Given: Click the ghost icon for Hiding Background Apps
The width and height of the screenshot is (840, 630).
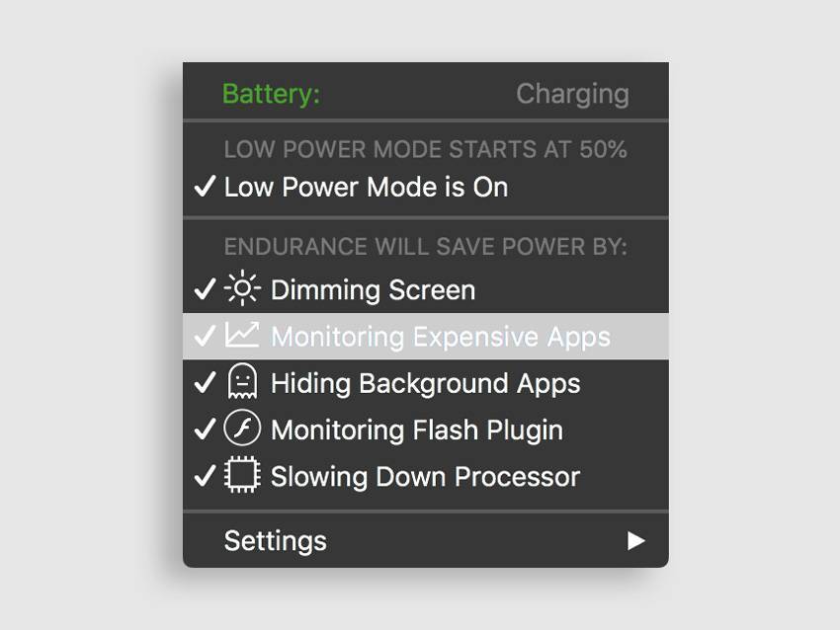Looking at the screenshot, I should coord(242,382).
